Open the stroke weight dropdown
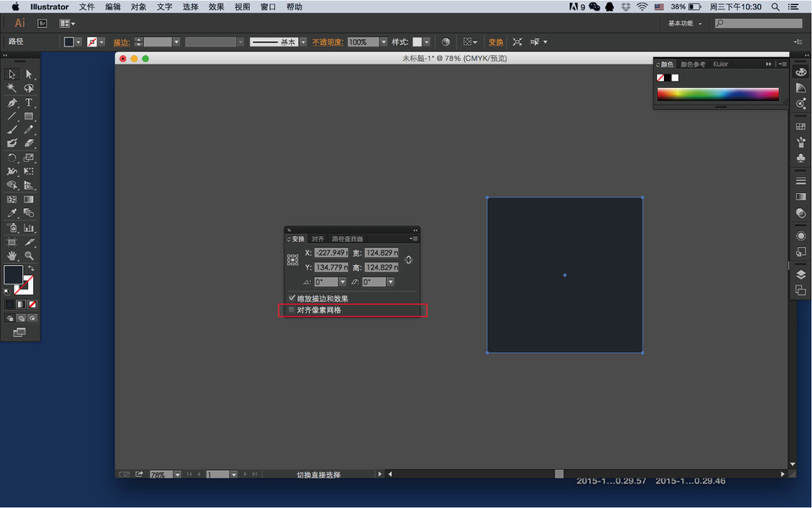812x508 pixels. click(176, 42)
